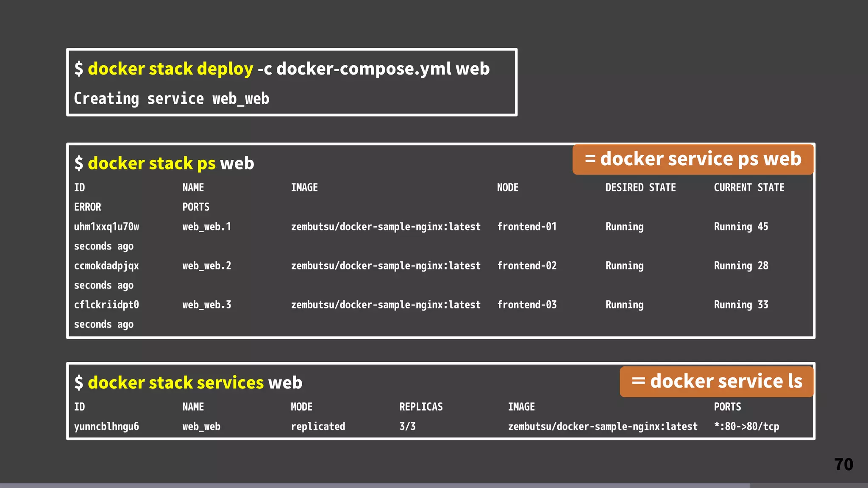
Task: Click the 3/3 replicas value
Action: [407, 427]
